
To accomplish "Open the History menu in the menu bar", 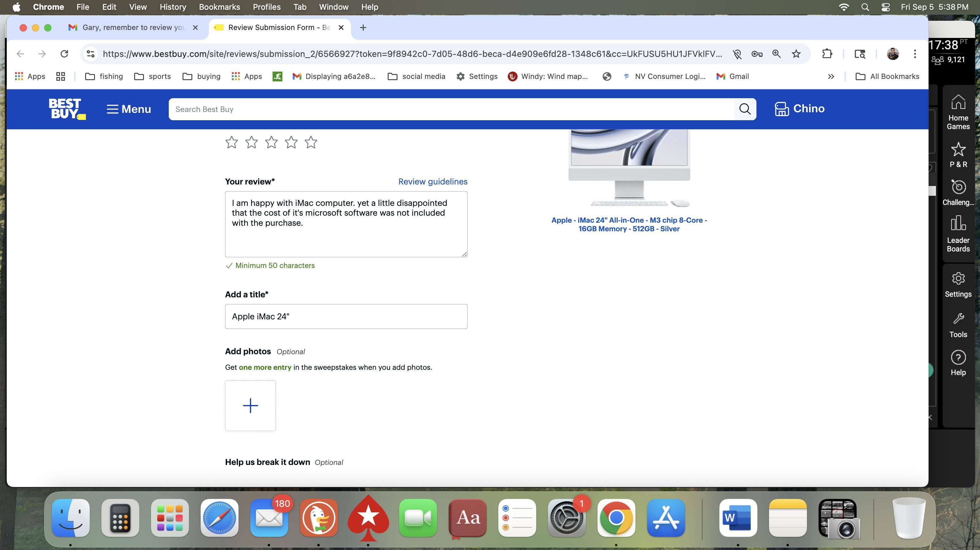I will 172,7.
